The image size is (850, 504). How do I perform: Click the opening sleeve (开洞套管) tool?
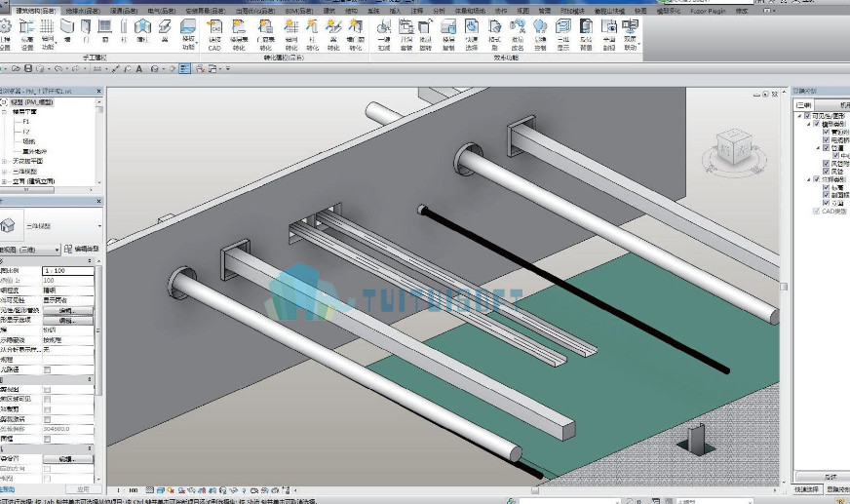pos(406,34)
